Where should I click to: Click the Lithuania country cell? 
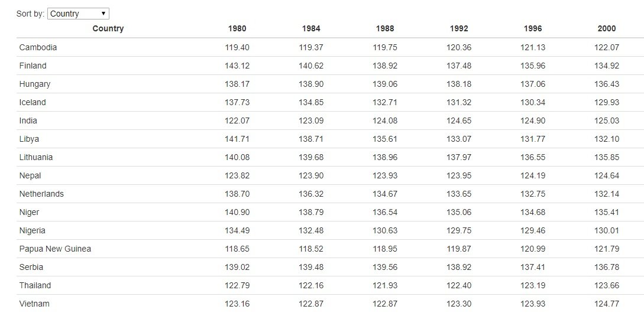[x=35, y=157]
